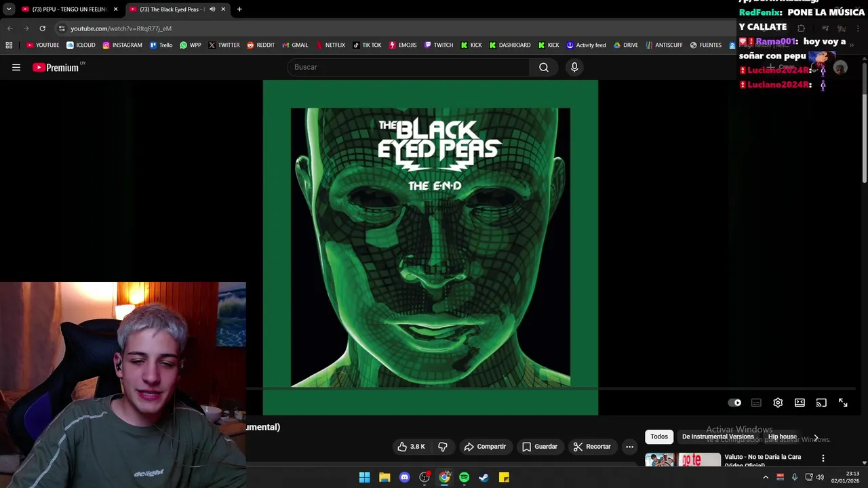Open the apps grid bookmark icon

point(9,45)
